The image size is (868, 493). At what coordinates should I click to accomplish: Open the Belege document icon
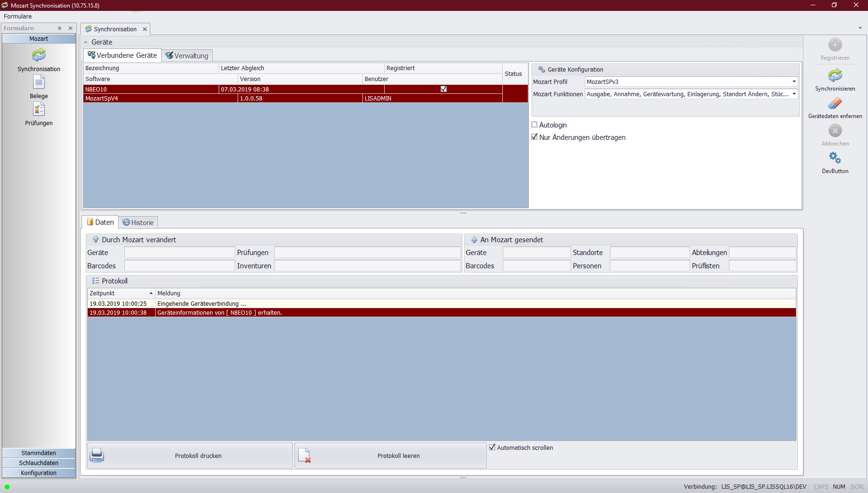click(39, 83)
